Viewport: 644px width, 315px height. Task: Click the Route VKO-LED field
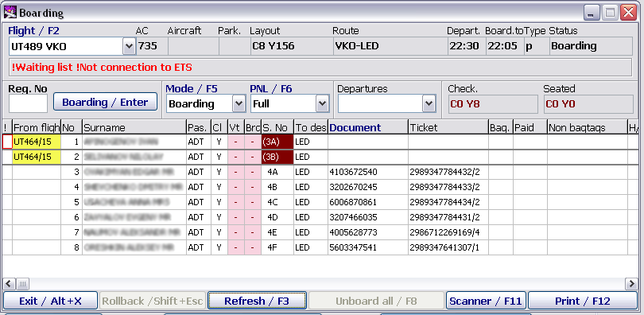(390, 46)
